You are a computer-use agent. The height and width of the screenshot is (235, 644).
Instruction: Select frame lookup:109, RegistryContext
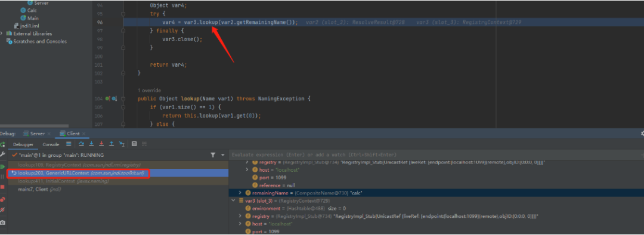point(118,165)
